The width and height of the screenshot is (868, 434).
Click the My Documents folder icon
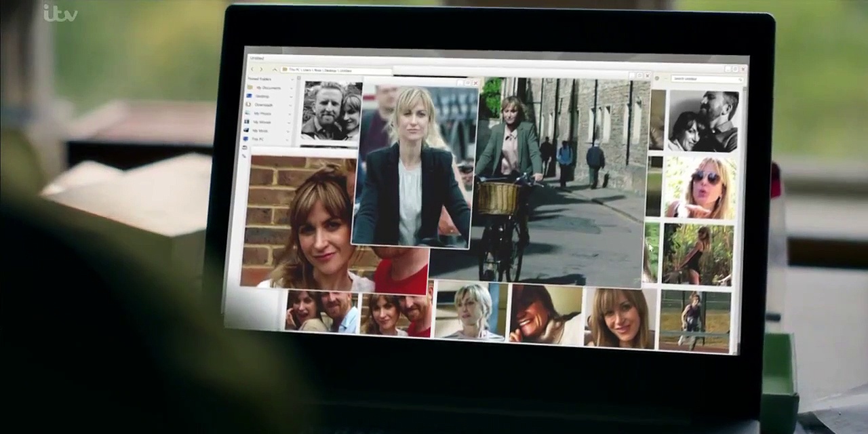pyautogui.click(x=250, y=87)
